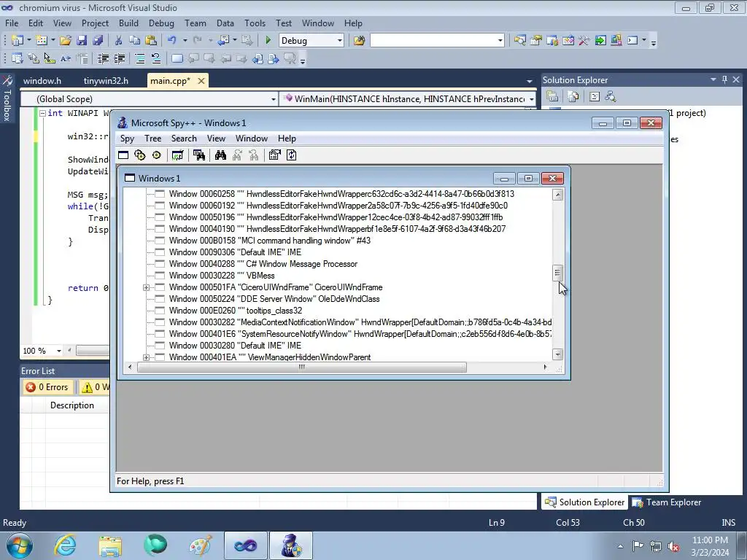
Task: Click the Find Window icon in Spy++ toolbar
Action: (x=199, y=155)
